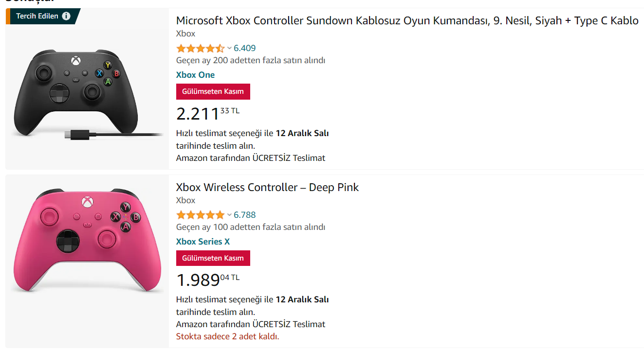
Task: Open the 6.409 reviews link
Action: pos(245,48)
